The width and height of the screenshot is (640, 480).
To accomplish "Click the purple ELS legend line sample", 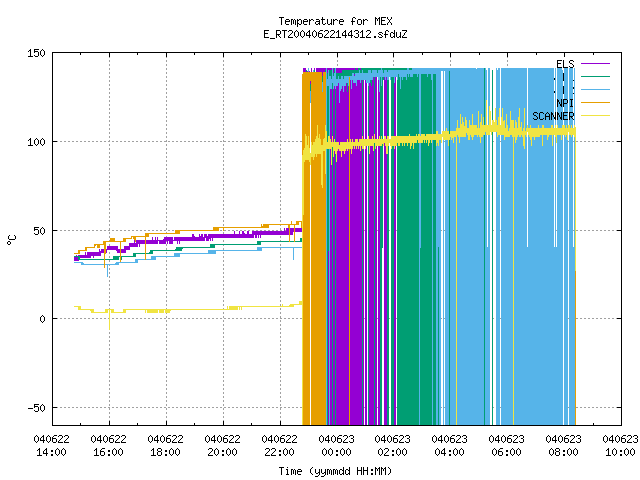I will point(595,64).
